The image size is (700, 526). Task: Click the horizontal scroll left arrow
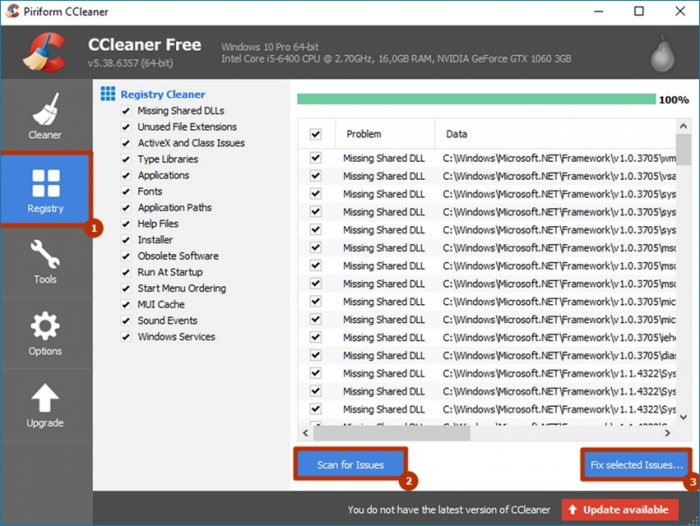tap(306, 433)
